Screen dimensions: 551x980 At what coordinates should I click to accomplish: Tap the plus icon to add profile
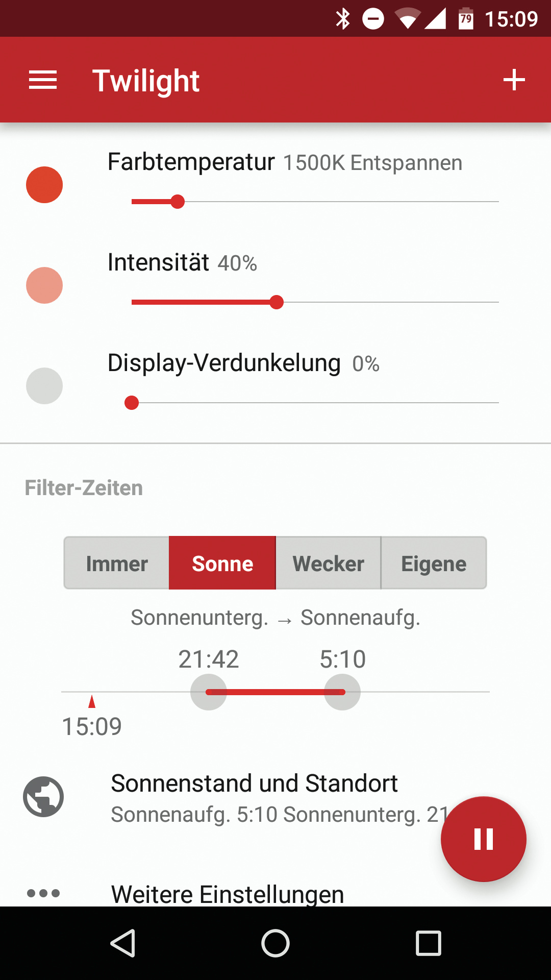click(514, 80)
